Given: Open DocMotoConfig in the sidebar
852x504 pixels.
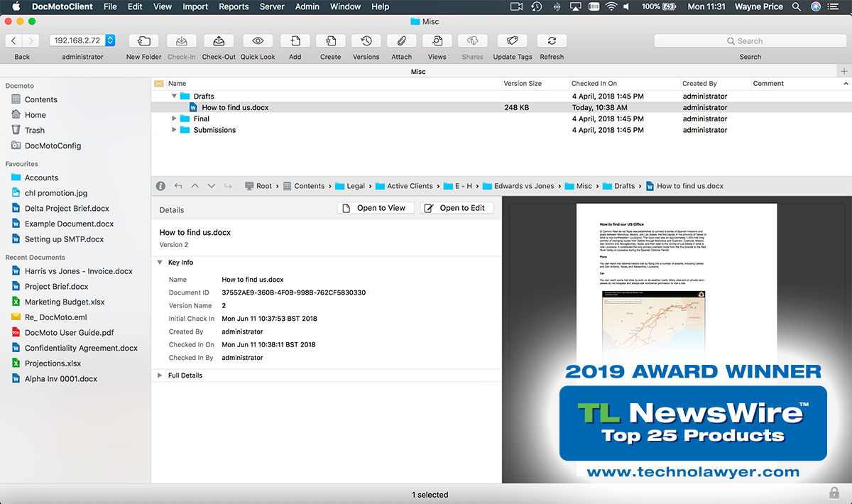Looking at the screenshot, I should 53,146.
